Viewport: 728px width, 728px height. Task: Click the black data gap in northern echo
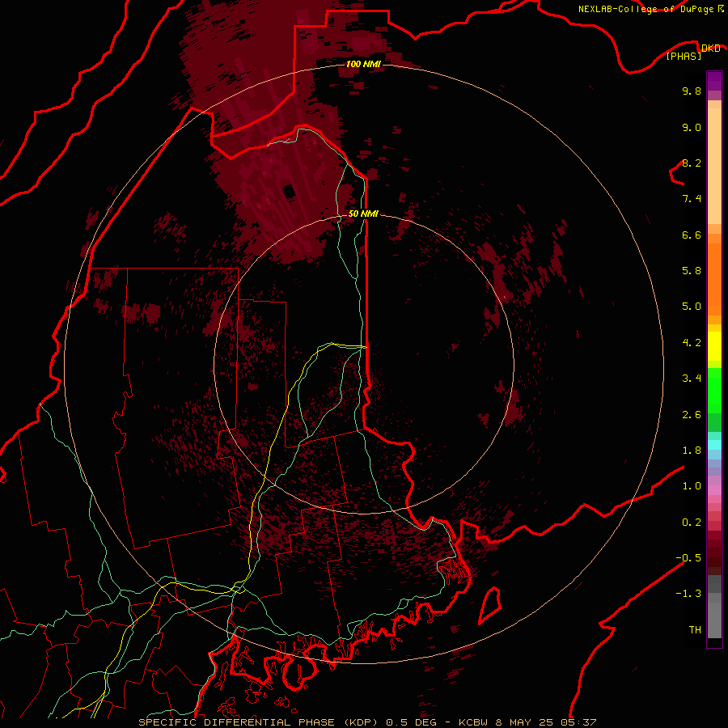coord(290,191)
